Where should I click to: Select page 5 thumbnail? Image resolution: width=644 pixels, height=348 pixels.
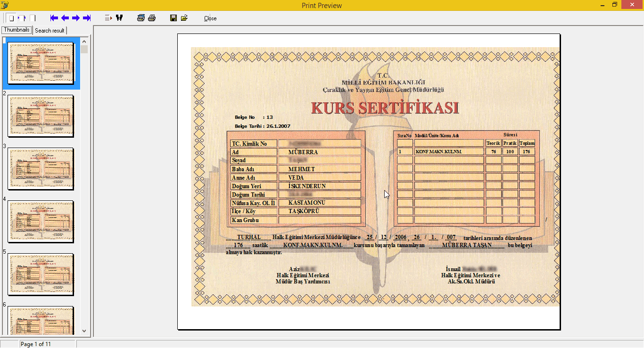pos(41,274)
